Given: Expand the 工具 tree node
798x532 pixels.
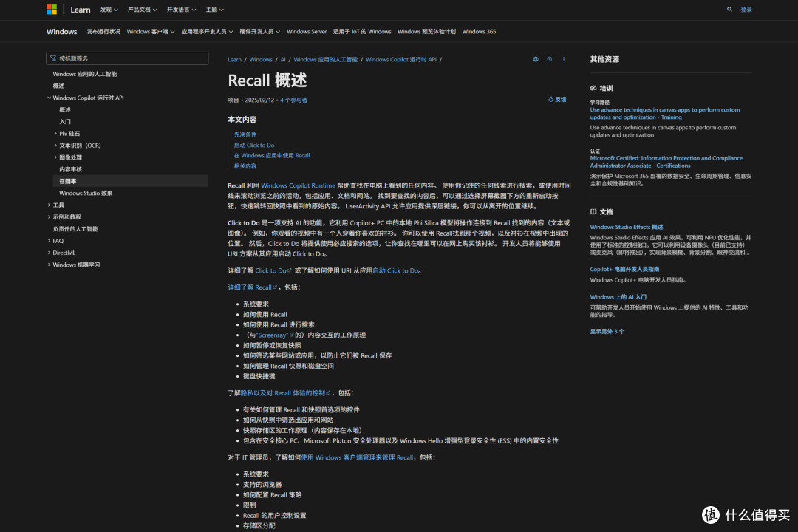Looking at the screenshot, I should (x=50, y=205).
